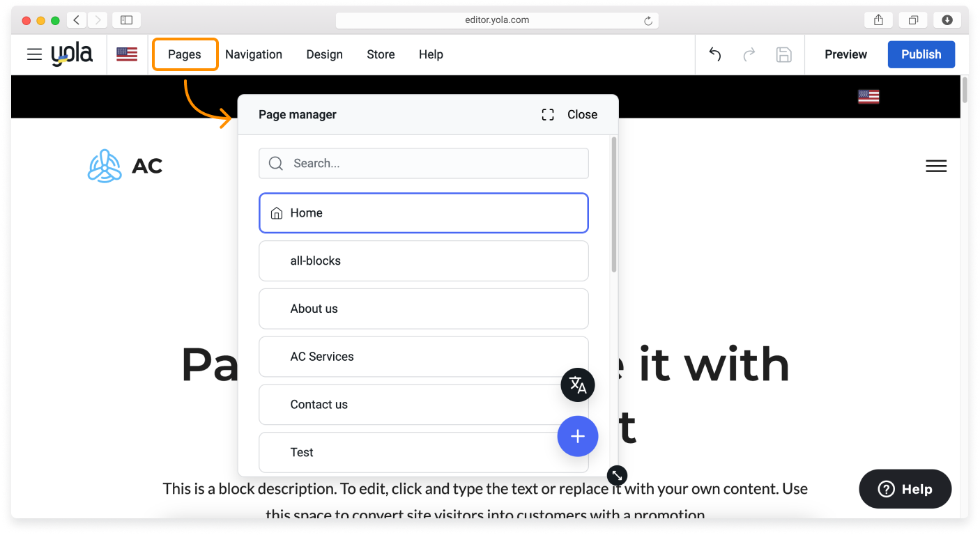Click the undo arrow icon
The image size is (980, 535).
point(714,54)
